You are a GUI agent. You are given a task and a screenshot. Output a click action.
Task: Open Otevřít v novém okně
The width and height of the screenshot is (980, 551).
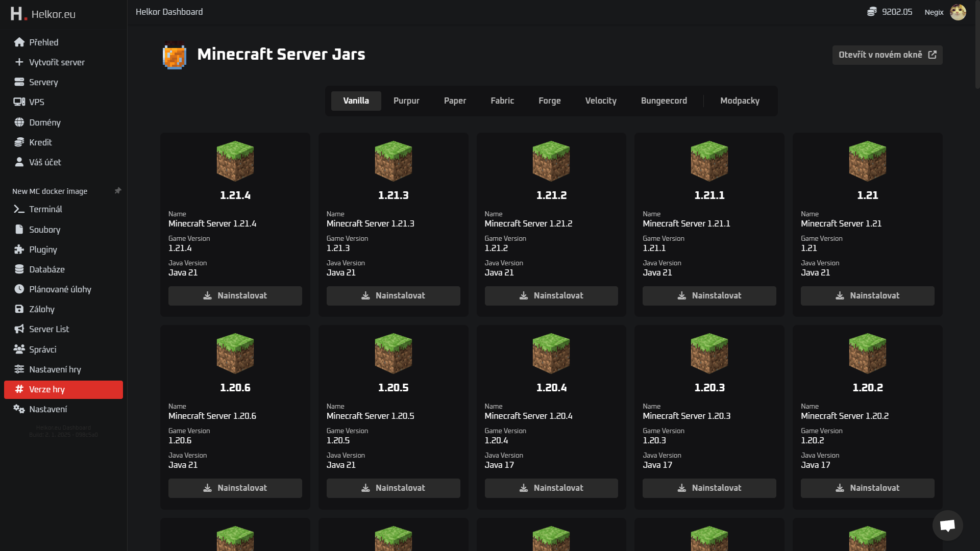click(887, 55)
